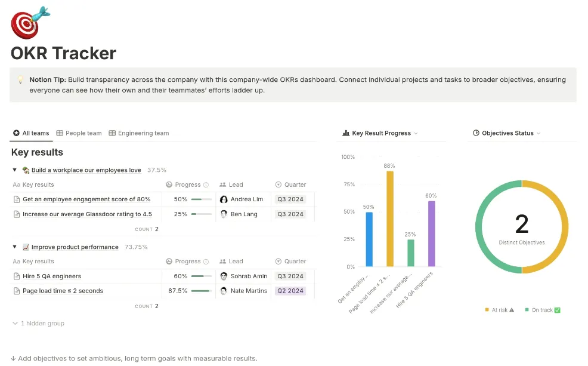Click the 87.5% progress bar for page load time

click(202, 291)
